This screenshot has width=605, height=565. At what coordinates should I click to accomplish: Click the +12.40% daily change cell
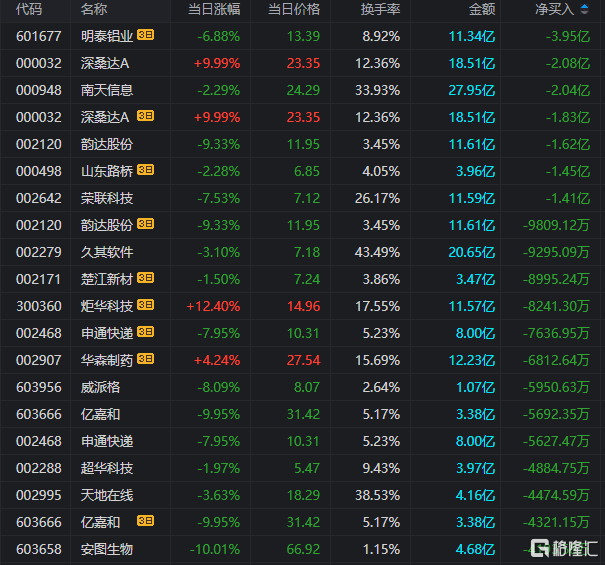point(213,306)
